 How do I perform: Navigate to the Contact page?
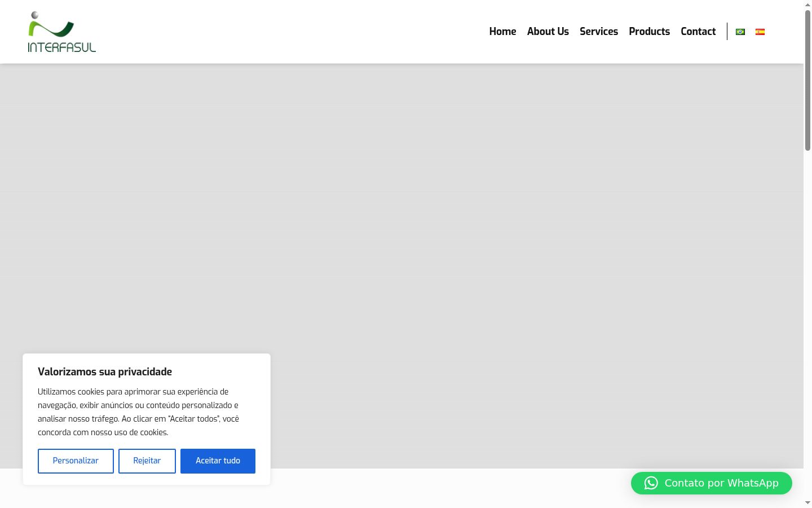tap(698, 32)
